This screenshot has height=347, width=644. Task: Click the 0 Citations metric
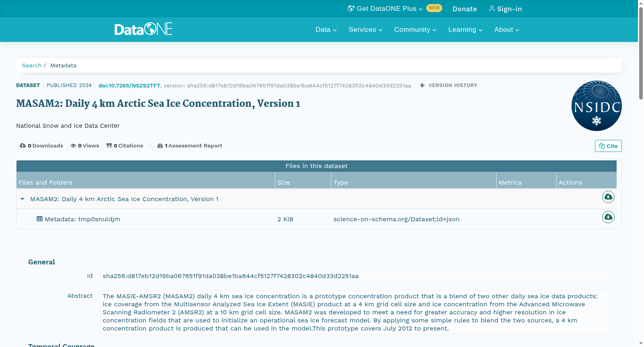[x=125, y=146]
